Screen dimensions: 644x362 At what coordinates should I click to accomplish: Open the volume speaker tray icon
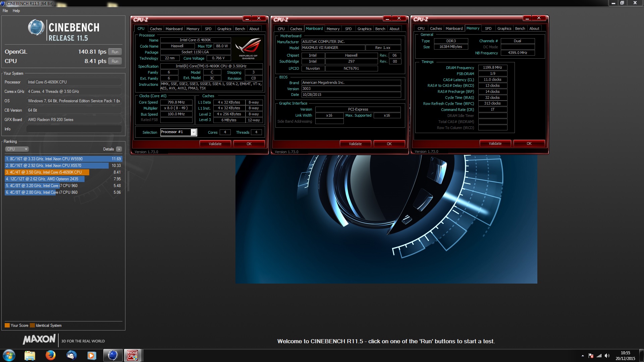tap(607, 356)
